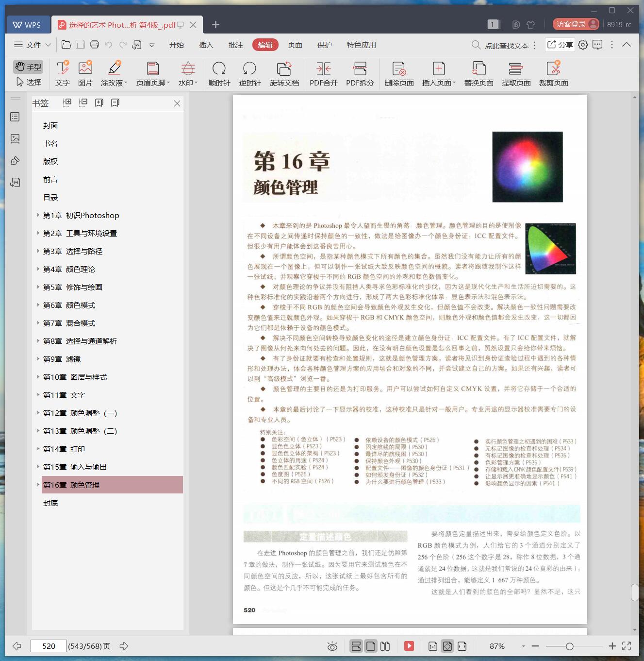Viewport: 644px width, 661px height.
Task: Click the page number input field
Action: 49,646
